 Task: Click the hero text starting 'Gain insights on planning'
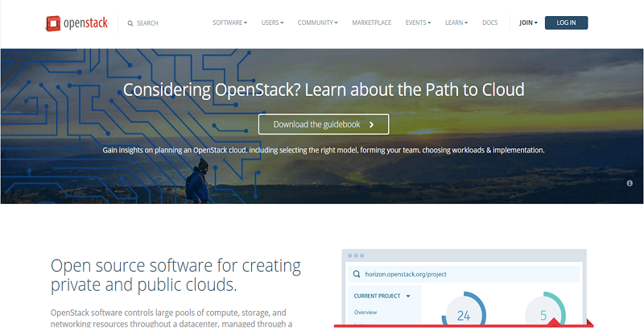coord(324,150)
